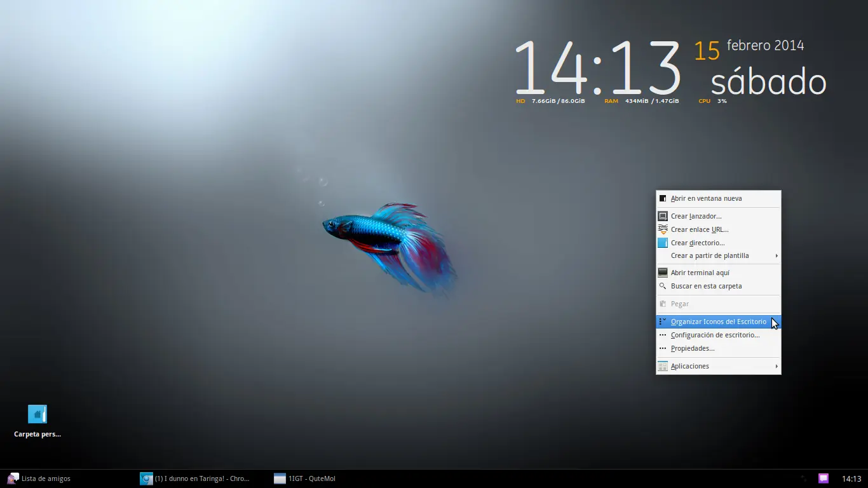
Task: Open Propiedades... from the context menu
Action: (718, 348)
